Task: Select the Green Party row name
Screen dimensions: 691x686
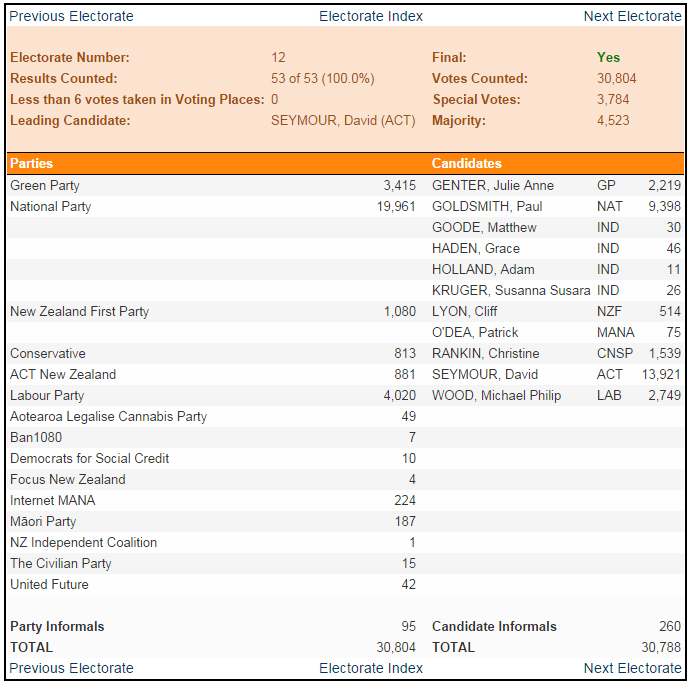Action: 45,185
